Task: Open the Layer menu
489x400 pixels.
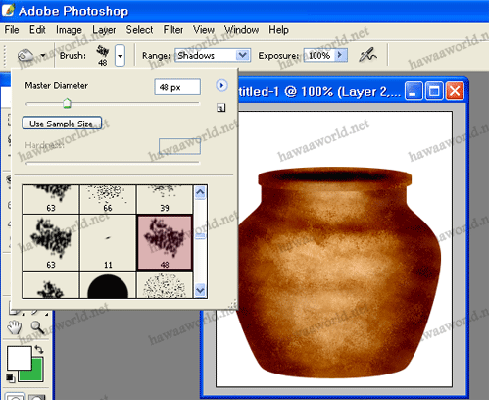Action: (104, 30)
